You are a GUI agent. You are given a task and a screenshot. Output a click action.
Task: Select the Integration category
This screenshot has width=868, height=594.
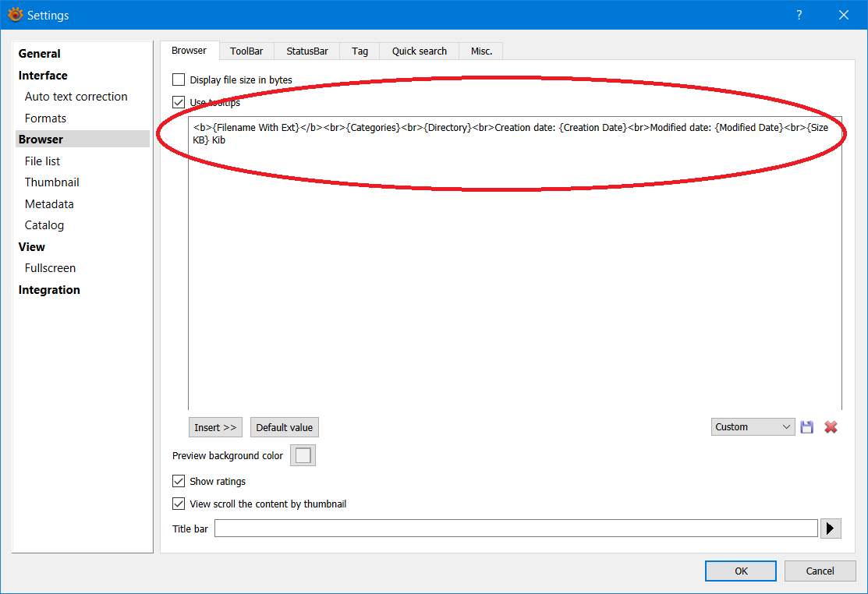coord(49,290)
